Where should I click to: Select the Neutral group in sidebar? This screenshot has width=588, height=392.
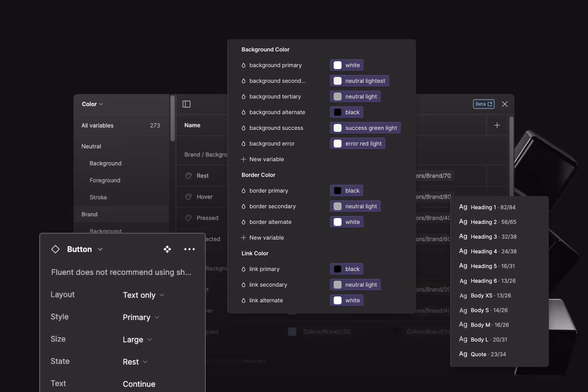[x=91, y=147]
